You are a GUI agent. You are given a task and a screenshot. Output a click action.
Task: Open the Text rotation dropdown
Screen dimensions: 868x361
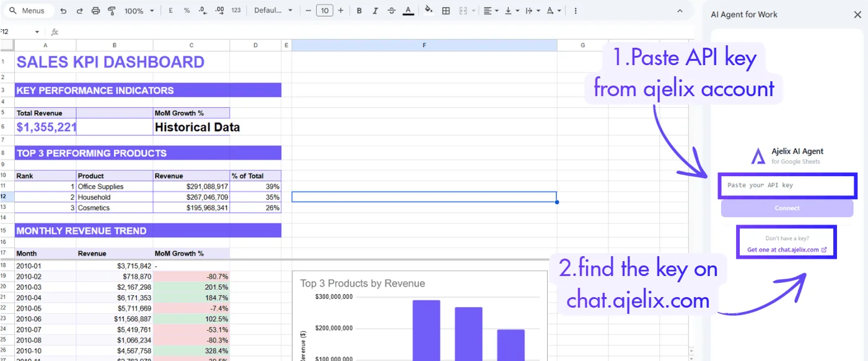pos(553,11)
